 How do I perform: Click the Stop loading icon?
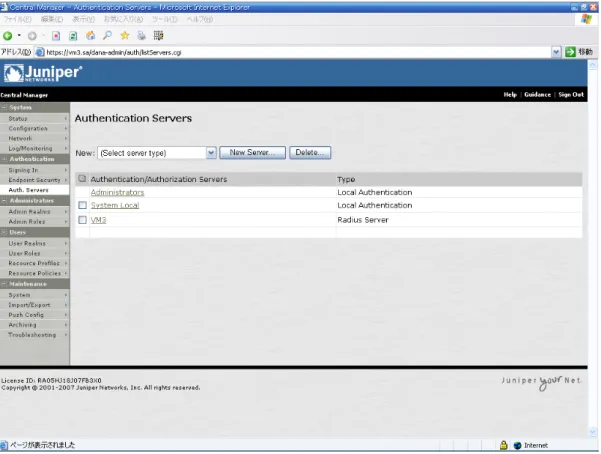click(x=56, y=36)
